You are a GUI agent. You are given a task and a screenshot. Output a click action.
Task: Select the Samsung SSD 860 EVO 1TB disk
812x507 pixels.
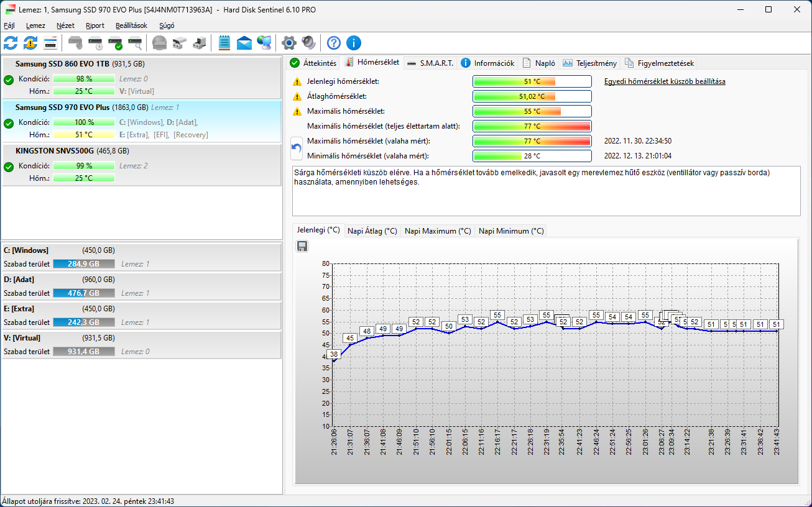(x=142, y=78)
